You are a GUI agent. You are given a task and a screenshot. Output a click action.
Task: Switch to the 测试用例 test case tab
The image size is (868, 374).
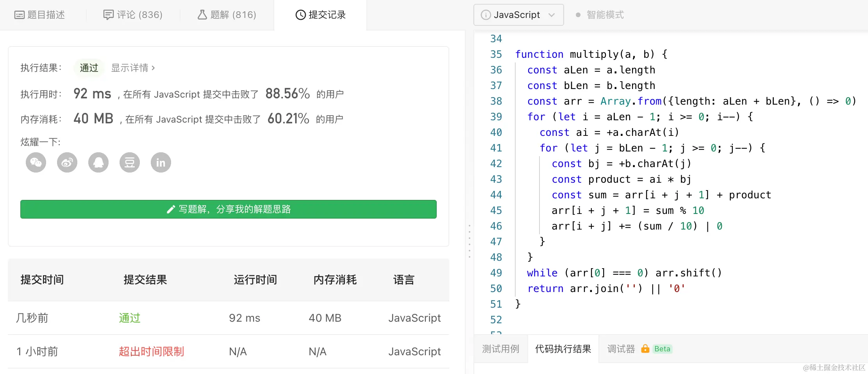click(x=500, y=349)
